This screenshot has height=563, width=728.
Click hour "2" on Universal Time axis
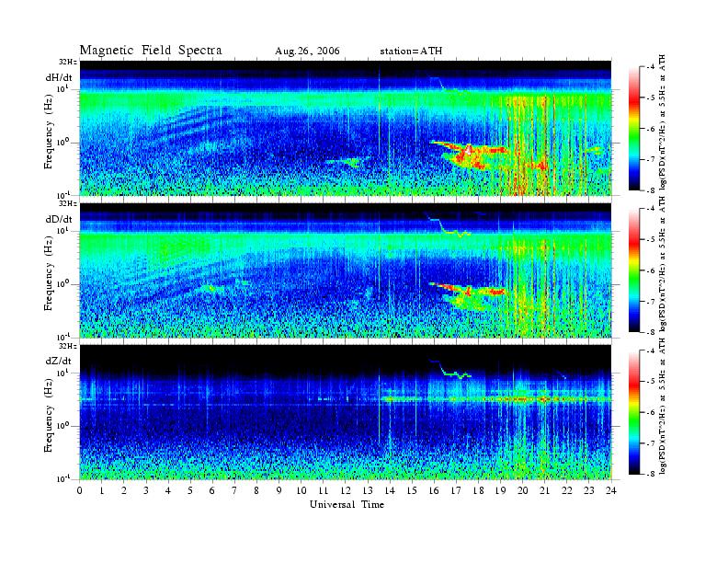click(124, 490)
